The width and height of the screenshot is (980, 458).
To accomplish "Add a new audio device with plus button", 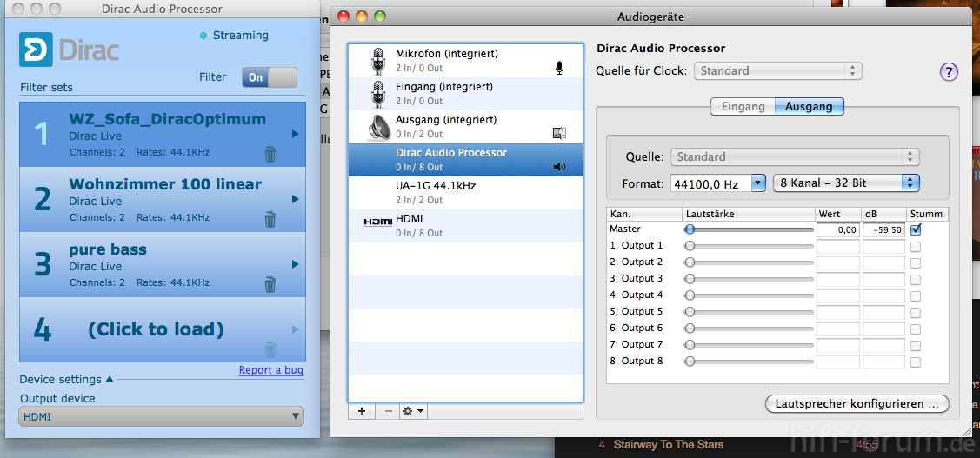I will pyautogui.click(x=361, y=411).
